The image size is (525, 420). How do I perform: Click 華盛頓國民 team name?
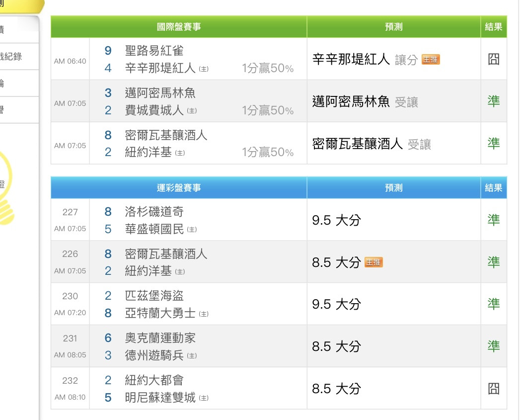tap(154, 229)
